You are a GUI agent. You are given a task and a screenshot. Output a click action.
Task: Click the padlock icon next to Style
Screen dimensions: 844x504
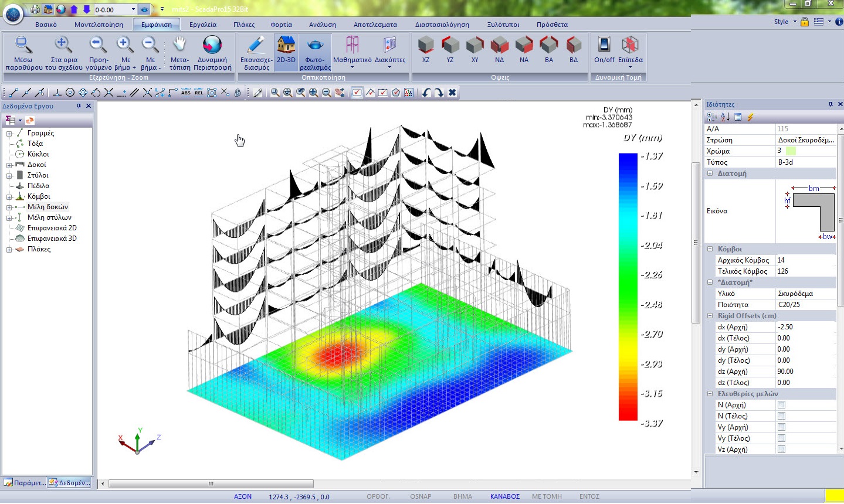(805, 22)
